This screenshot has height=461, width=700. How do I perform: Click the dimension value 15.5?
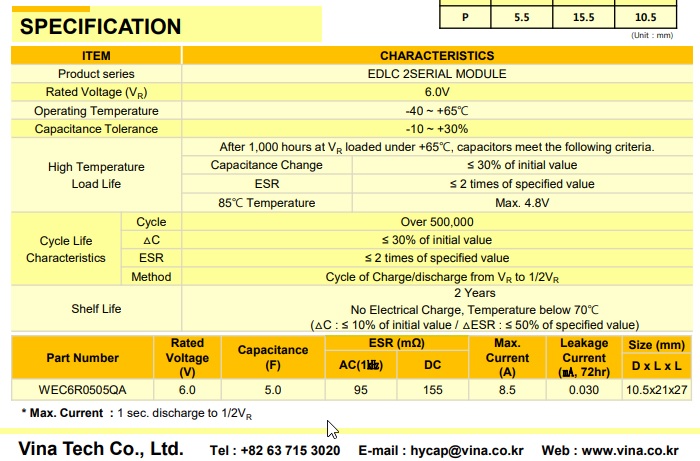point(583,17)
